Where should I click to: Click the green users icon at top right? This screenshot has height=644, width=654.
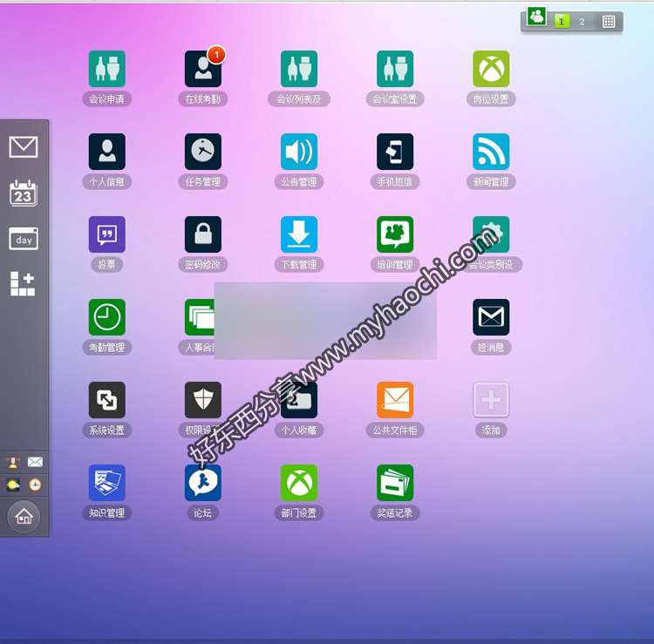point(536,17)
